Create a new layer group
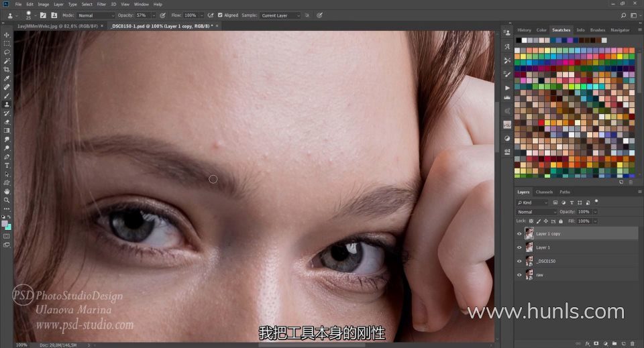This screenshot has height=348, width=644. (x=614, y=343)
